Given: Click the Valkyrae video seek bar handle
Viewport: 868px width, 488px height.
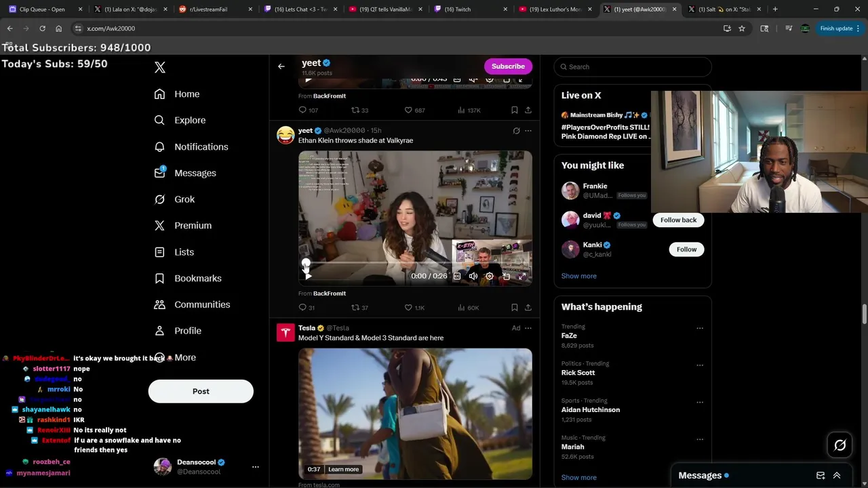Looking at the screenshot, I should pyautogui.click(x=306, y=263).
